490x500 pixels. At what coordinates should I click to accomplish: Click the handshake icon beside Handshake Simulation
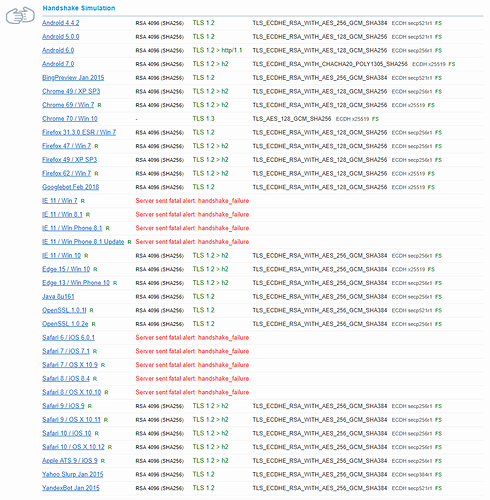pyautogui.click(x=20, y=15)
